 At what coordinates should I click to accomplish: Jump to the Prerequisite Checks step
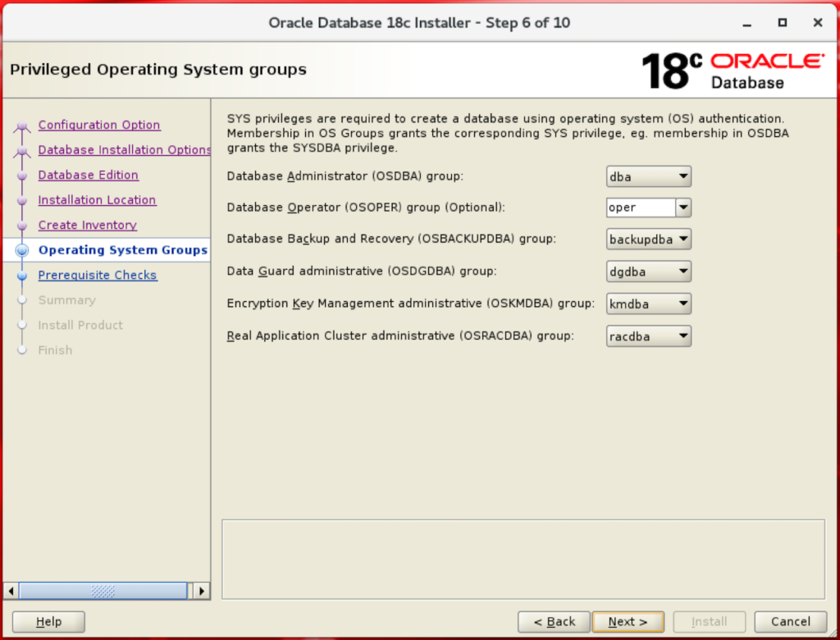[x=98, y=275]
